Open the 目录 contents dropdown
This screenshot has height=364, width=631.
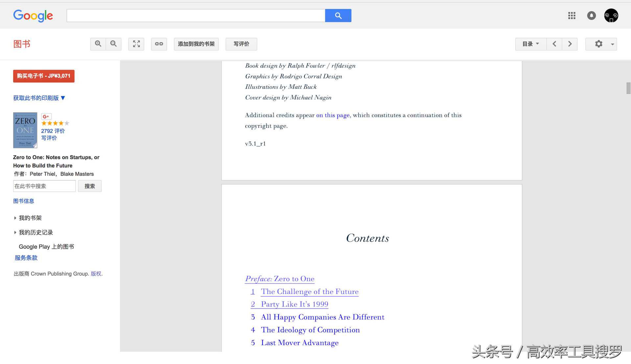click(x=531, y=44)
